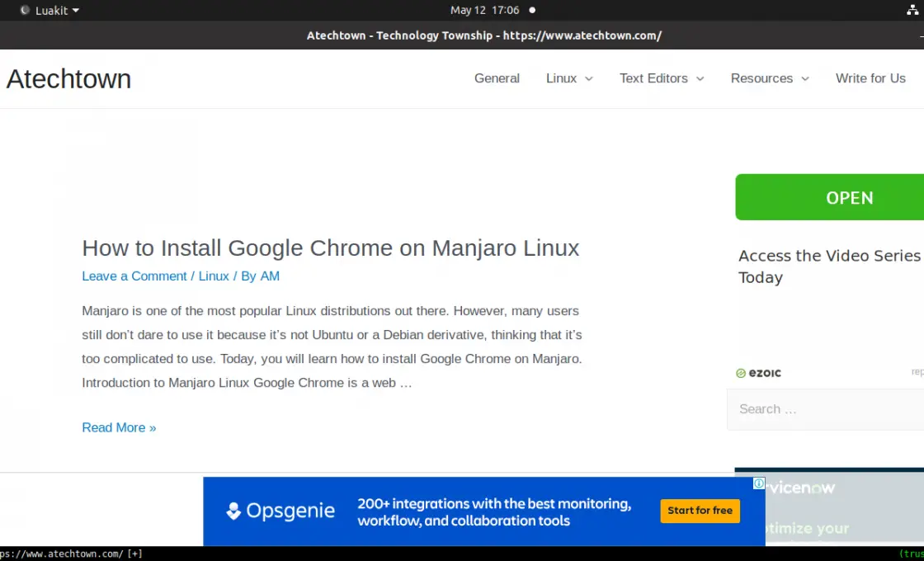Click the Atechtown site logo
The width and height of the screenshot is (924, 561).
tap(69, 79)
